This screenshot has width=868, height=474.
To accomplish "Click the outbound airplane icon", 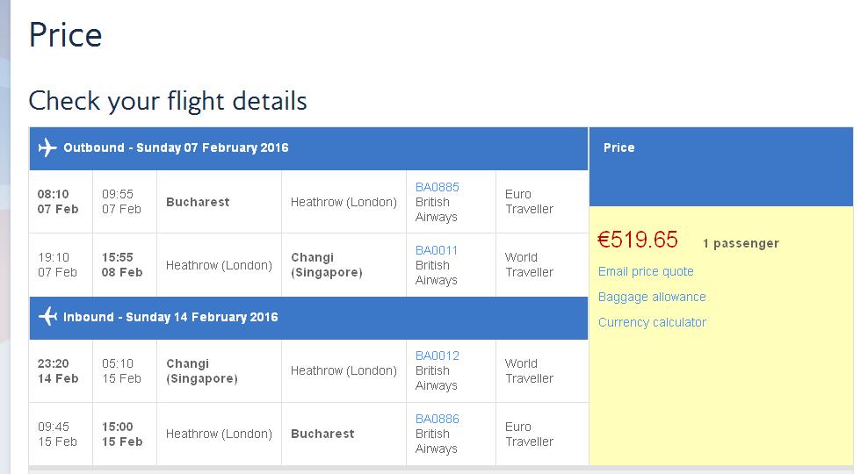I will pos(47,147).
